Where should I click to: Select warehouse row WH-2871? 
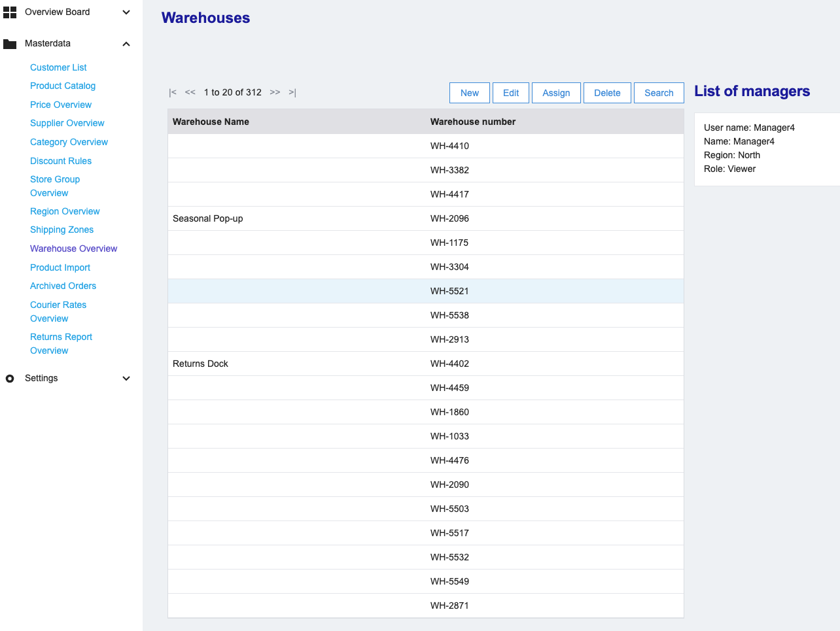(426, 605)
